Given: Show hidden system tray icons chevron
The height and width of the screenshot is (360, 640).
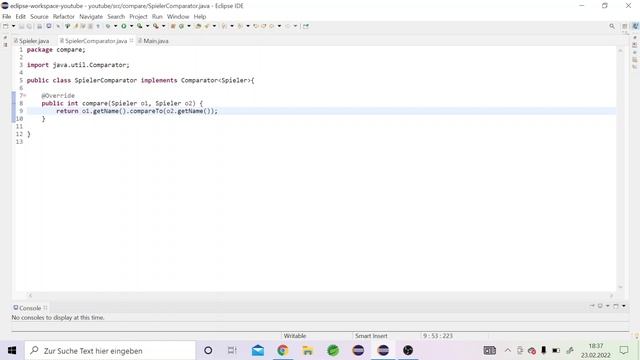Looking at the screenshot, I should pos(508,351).
